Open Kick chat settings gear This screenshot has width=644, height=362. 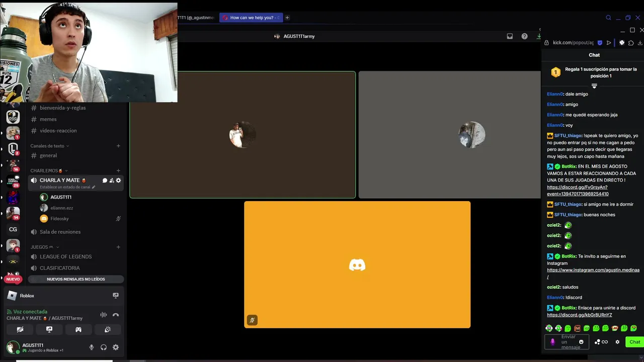(617, 342)
